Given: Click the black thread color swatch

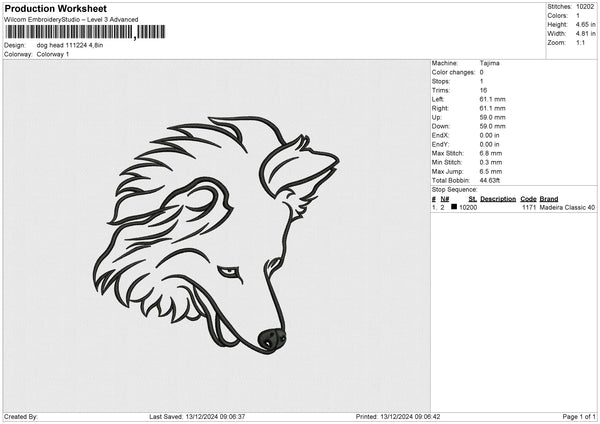Looking at the screenshot, I should 454,207.
